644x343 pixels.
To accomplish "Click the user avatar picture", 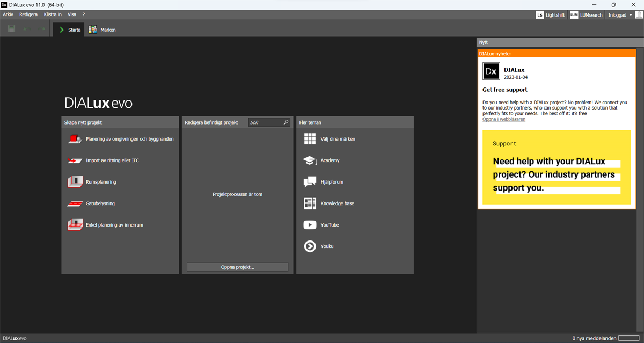I will pos(639,15).
